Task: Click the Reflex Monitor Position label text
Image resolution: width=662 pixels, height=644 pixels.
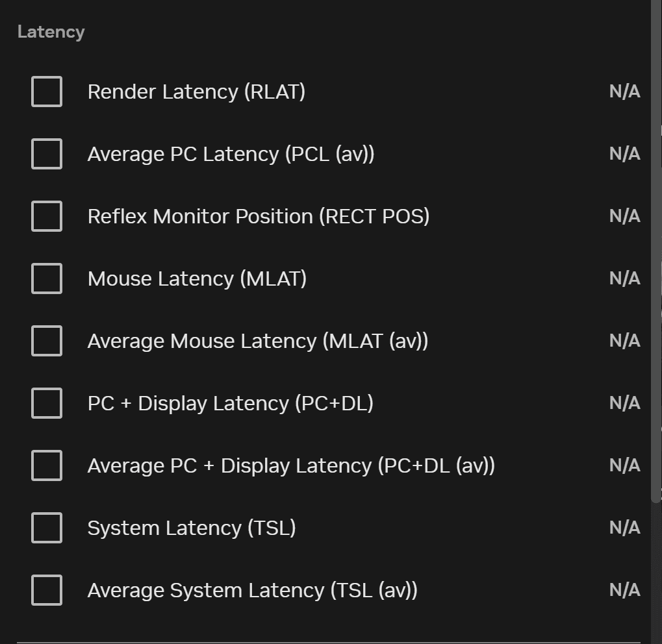Action: coord(258,216)
